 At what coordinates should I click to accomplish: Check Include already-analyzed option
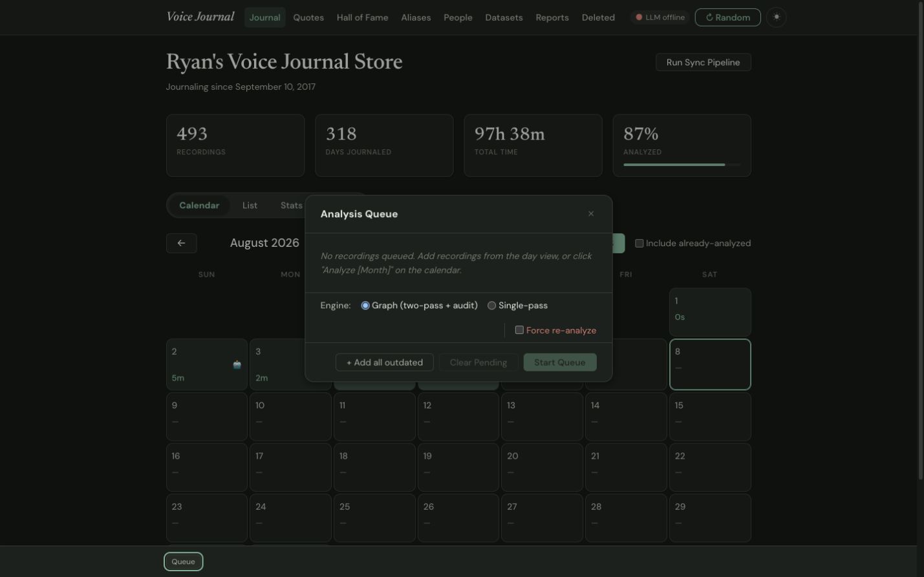(x=639, y=244)
